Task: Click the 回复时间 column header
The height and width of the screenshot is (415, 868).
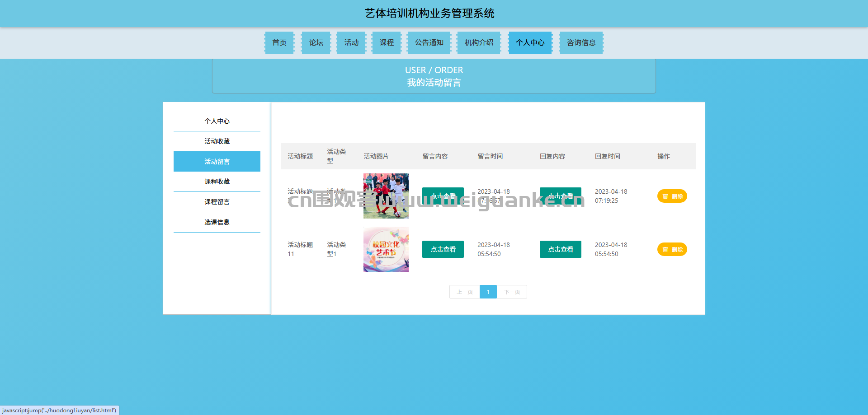Action: tap(608, 156)
